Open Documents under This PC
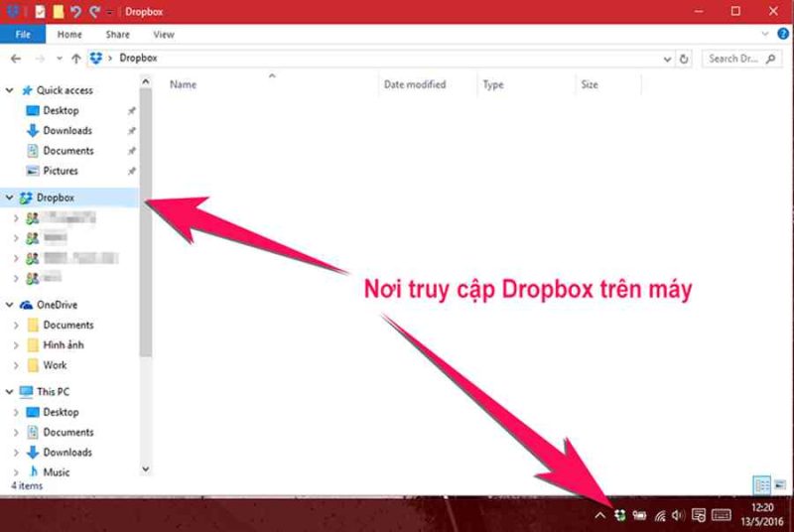The image size is (794, 532). click(68, 433)
